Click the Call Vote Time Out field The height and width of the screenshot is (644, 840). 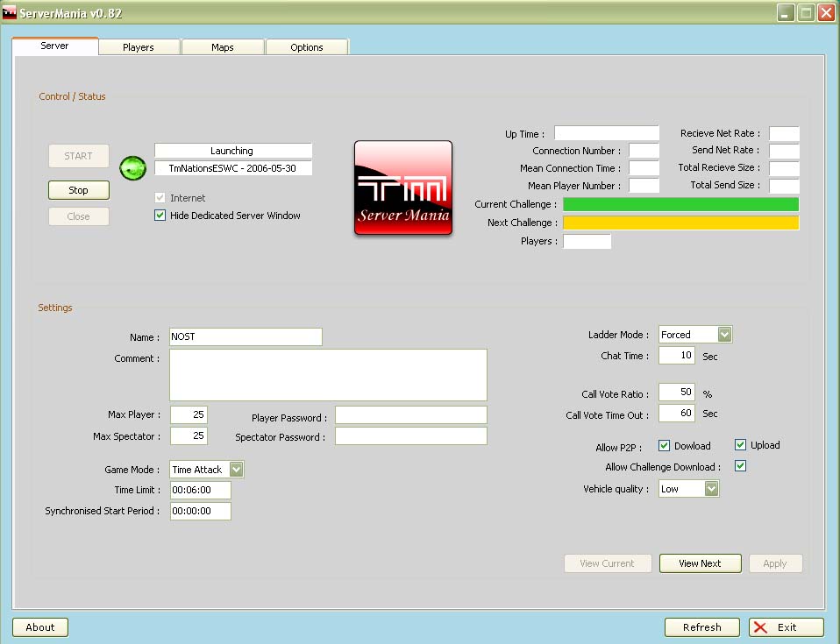pos(677,413)
